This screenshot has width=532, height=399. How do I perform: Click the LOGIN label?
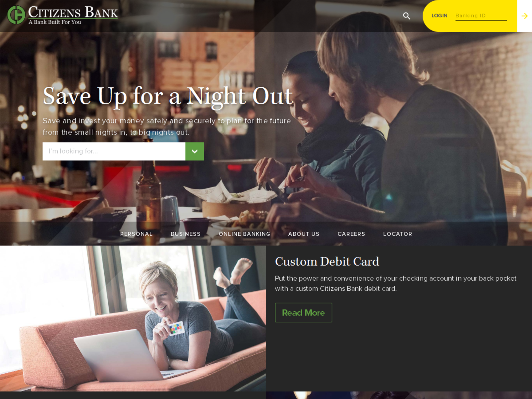point(439,16)
